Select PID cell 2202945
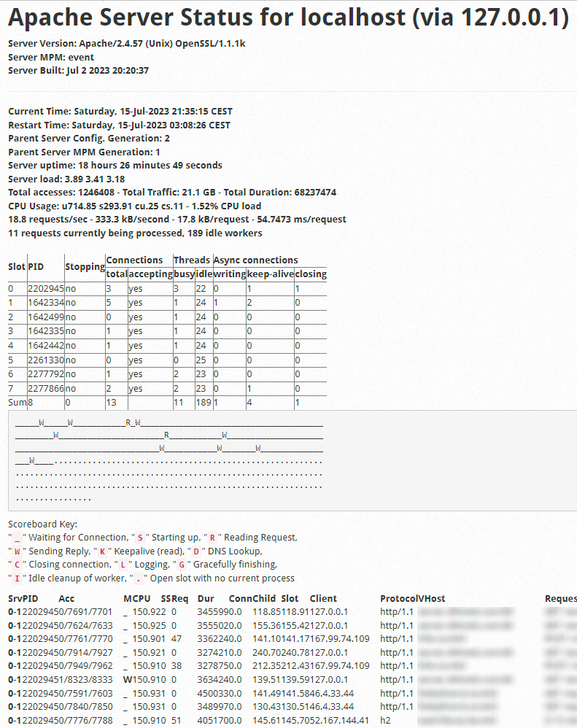Screen dimensions: 577x728 [x=45, y=289]
